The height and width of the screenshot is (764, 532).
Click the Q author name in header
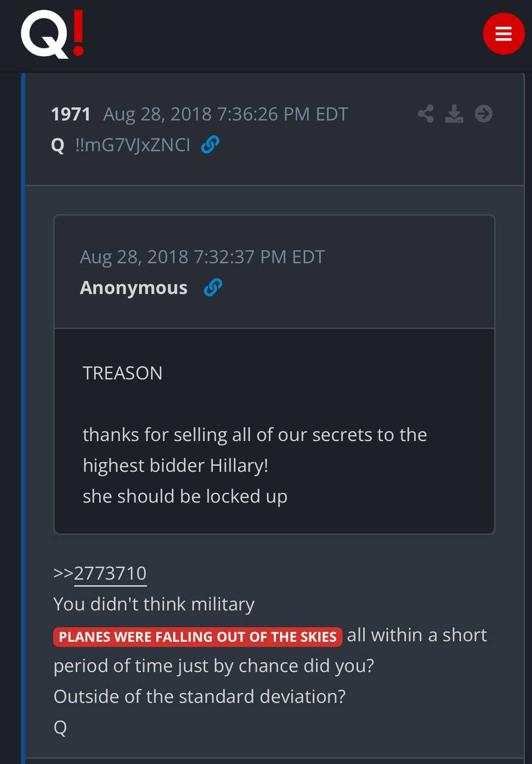[x=58, y=145]
